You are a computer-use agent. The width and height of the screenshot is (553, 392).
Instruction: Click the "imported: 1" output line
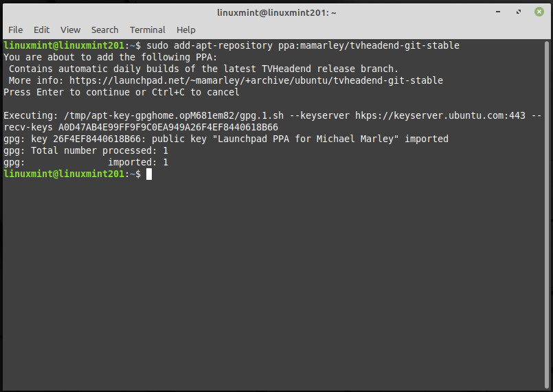(137, 162)
